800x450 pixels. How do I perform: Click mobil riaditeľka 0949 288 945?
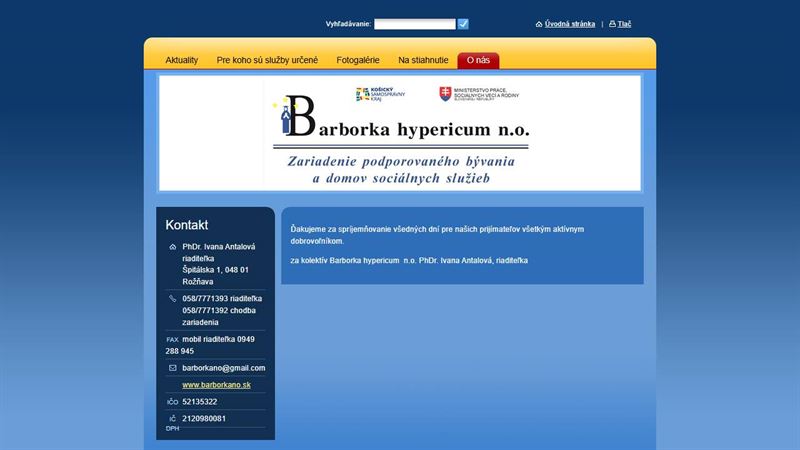(x=210, y=345)
